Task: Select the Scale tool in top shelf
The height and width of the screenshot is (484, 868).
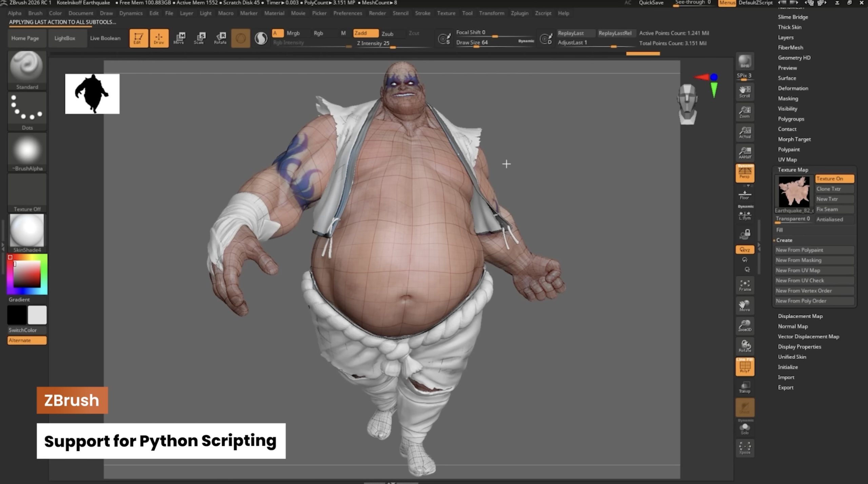Action: tap(200, 38)
